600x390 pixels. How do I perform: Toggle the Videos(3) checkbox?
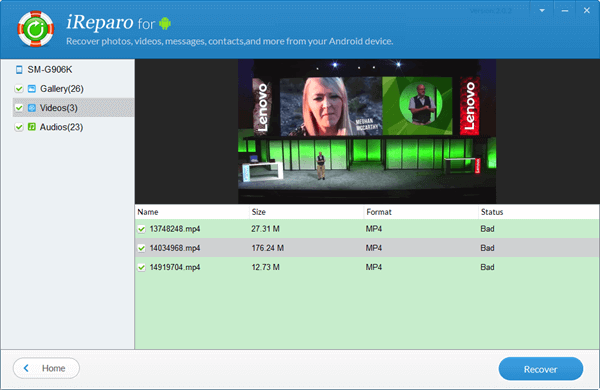(x=19, y=108)
